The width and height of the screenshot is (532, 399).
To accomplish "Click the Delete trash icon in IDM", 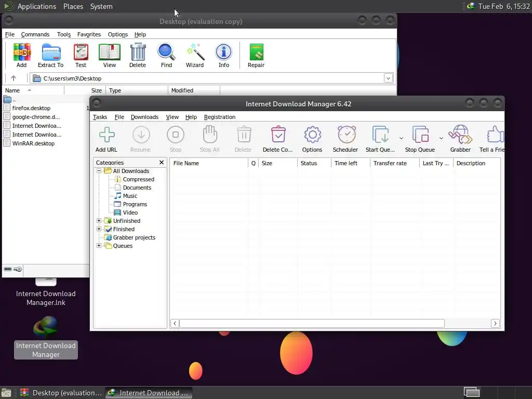I will [x=244, y=135].
